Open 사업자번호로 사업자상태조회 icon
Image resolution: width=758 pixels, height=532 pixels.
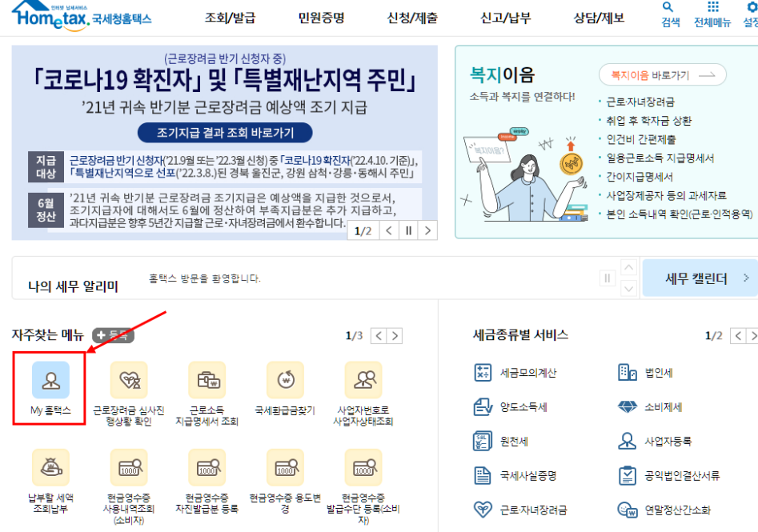363,380
